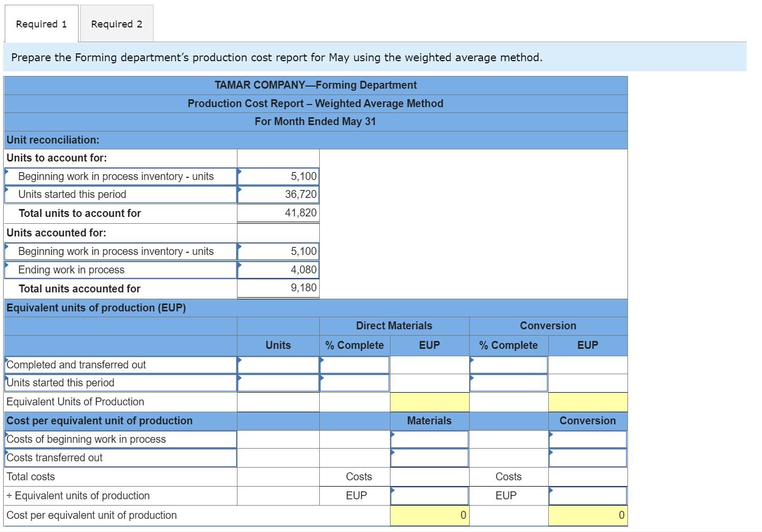The image size is (762, 532).
Task: Click Conversion % Complete for Units started row
Action: (x=509, y=383)
